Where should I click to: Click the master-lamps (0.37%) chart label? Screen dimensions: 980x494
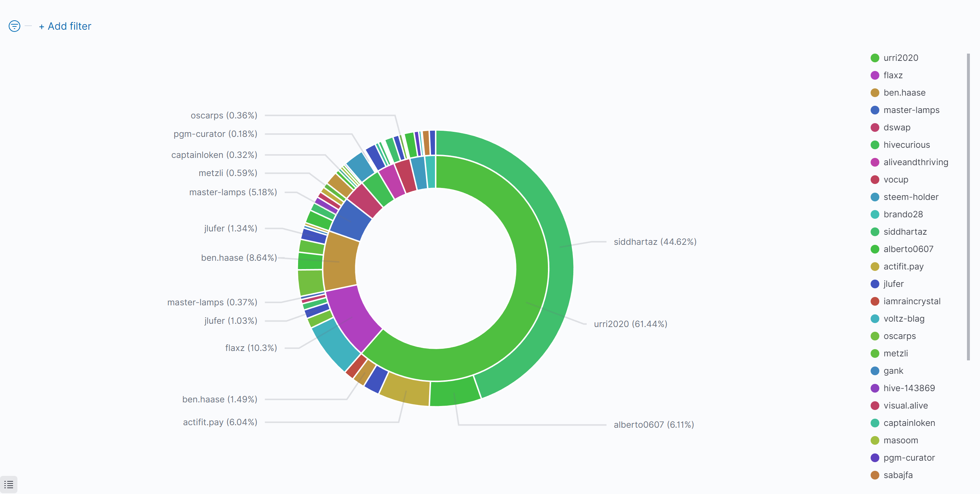pos(212,302)
